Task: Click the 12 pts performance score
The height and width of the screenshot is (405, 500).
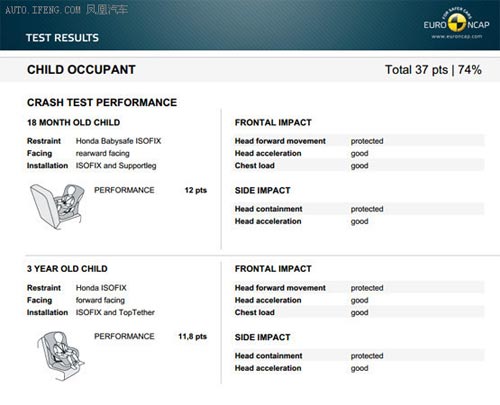Action: click(x=196, y=190)
